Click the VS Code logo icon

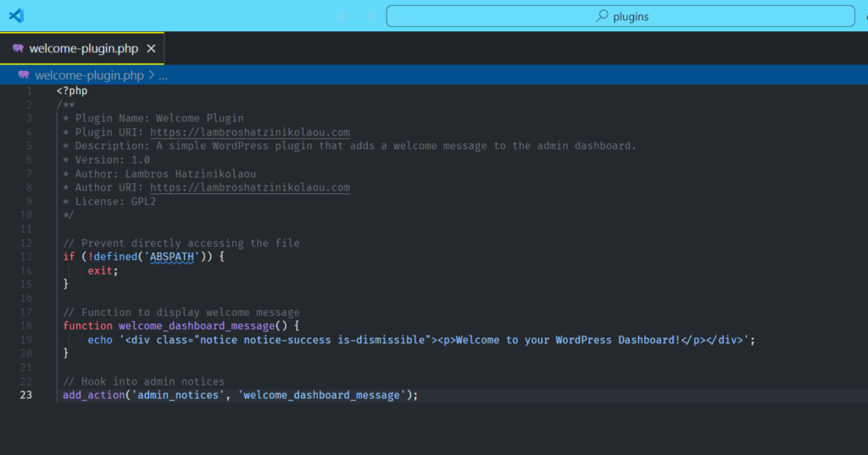point(16,15)
